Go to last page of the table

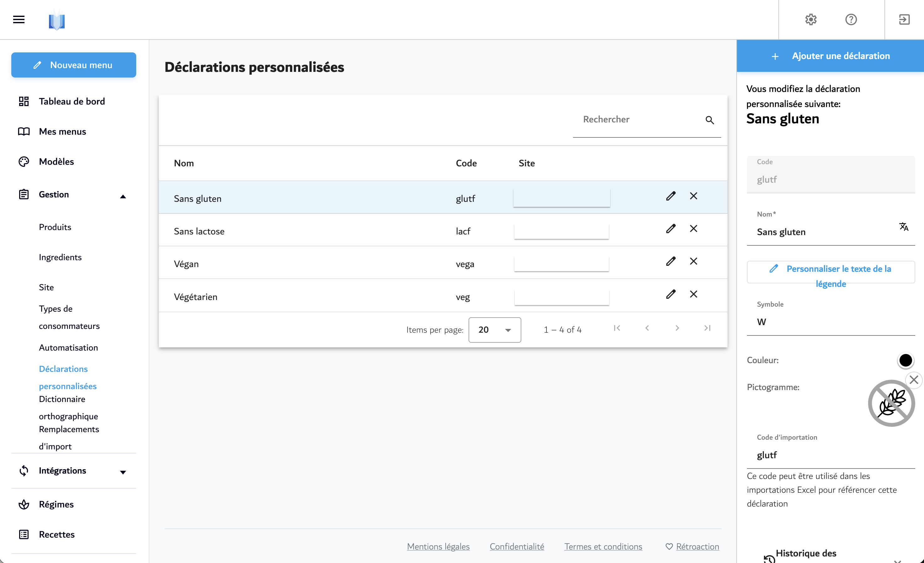pos(707,328)
